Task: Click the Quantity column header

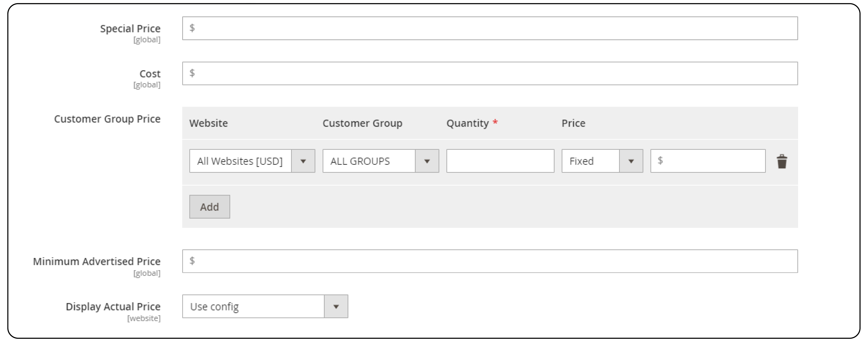Action: [468, 123]
